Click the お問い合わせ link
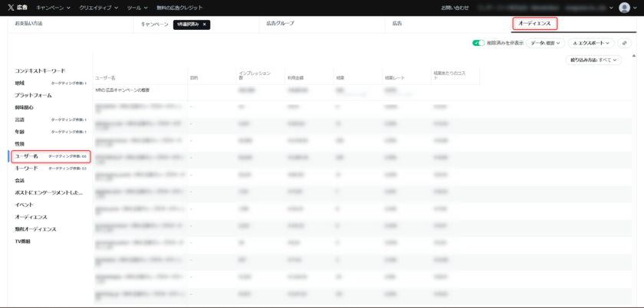This screenshot has width=644, height=308. (455, 8)
